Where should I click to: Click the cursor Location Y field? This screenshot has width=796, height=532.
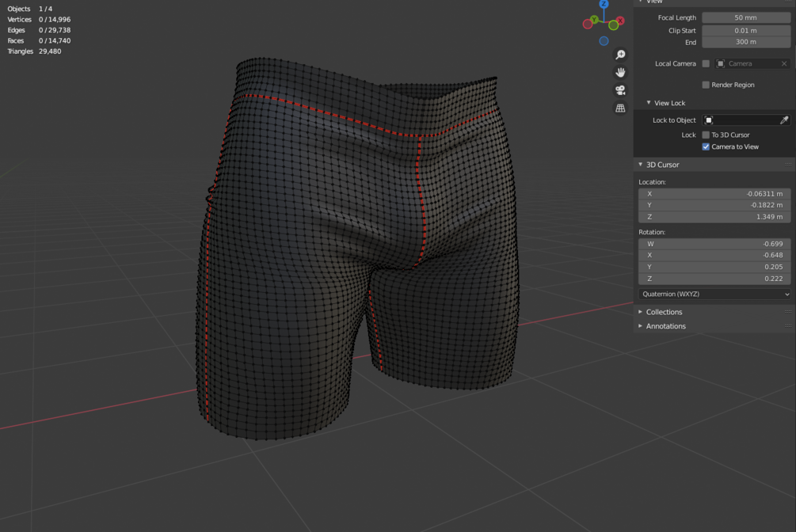[714, 205]
